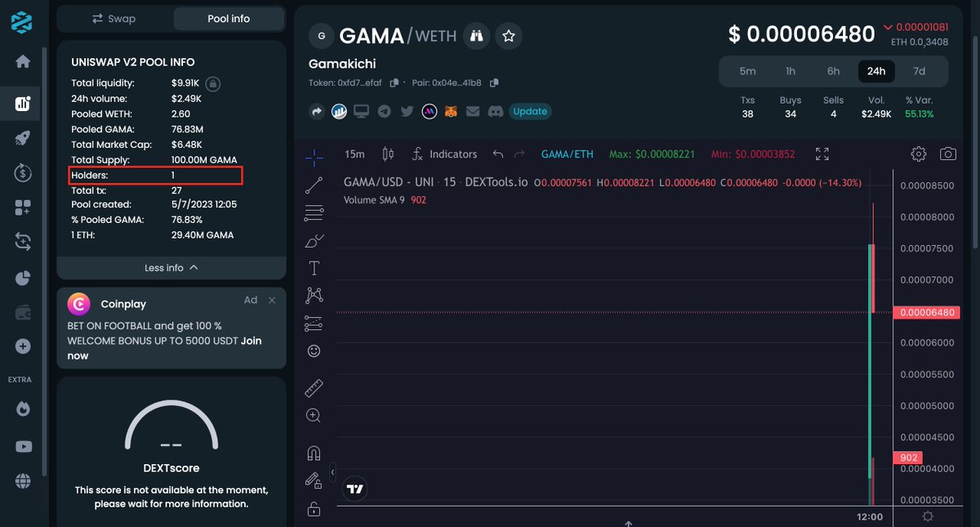Select the trend line drawing tool
Image resolution: width=980 pixels, height=527 pixels.
pyautogui.click(x=314, y=185)
